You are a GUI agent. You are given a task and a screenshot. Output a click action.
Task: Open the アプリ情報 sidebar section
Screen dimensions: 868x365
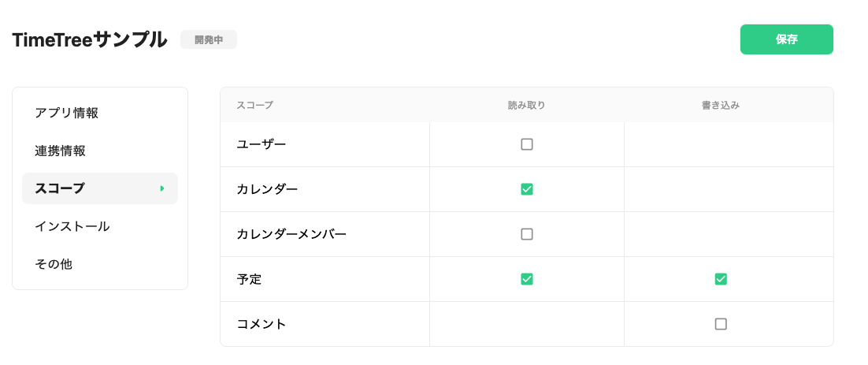coord(67,113)
